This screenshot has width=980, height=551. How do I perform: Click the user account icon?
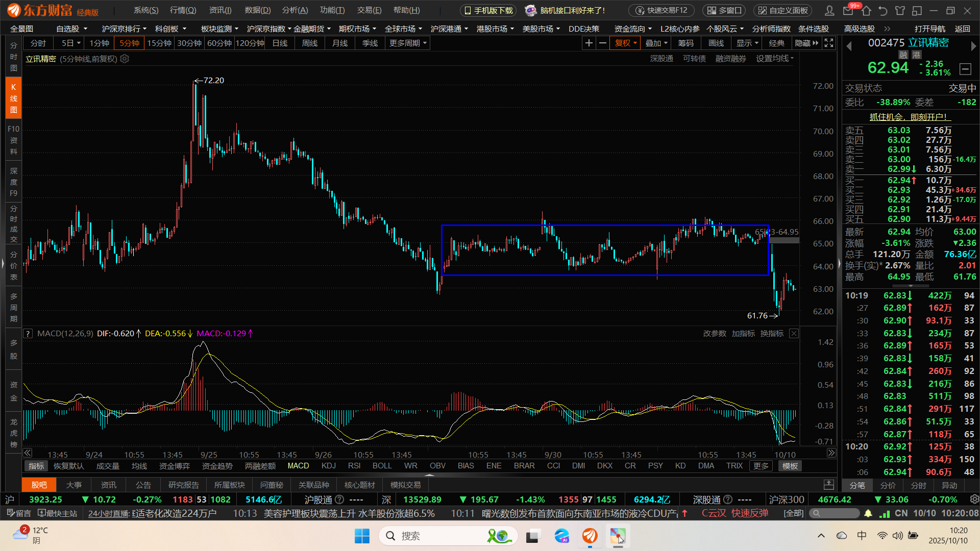point(830,10)
